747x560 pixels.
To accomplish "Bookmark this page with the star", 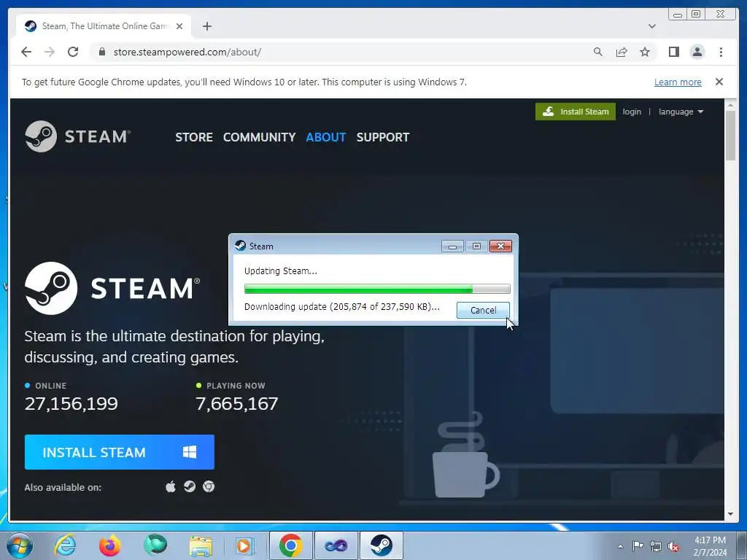I will 645,52.
